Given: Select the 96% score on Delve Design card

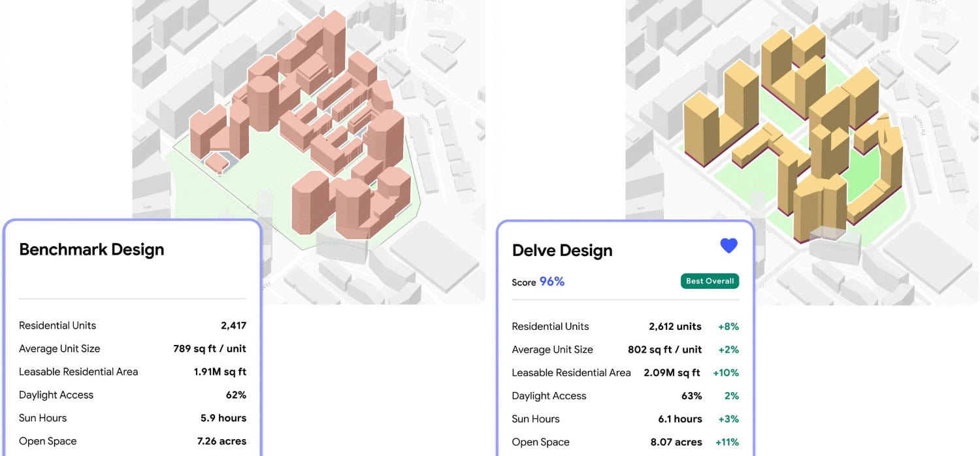Looking at the screenshot, I should pyautogui.click(x=551, y=281).
